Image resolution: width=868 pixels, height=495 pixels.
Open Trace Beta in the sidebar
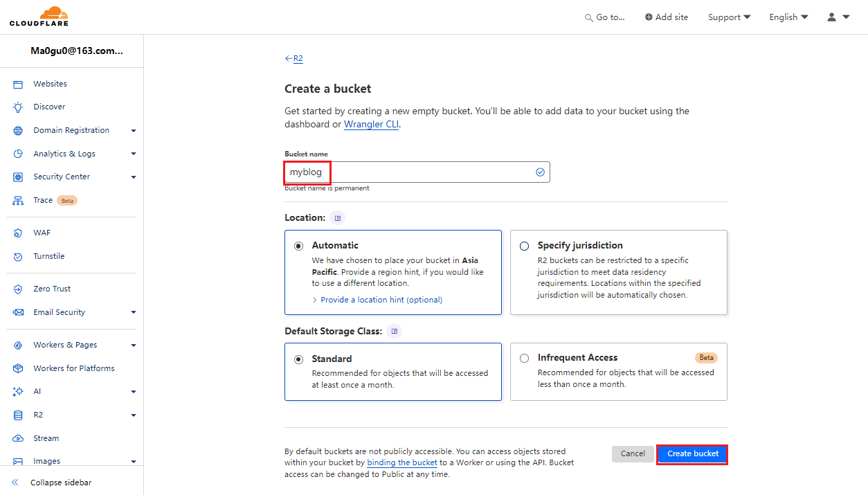(x=55, y=200)
